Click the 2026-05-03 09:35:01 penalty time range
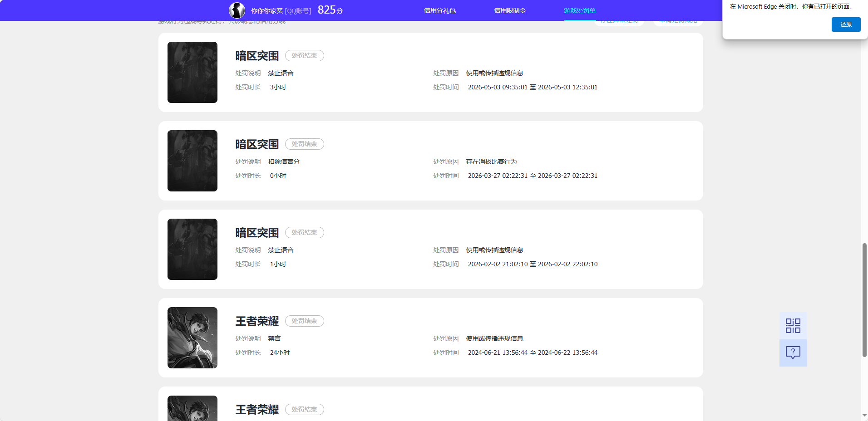Image resolution: width=868 pixels, height=421 pixels. coord(533,87)
